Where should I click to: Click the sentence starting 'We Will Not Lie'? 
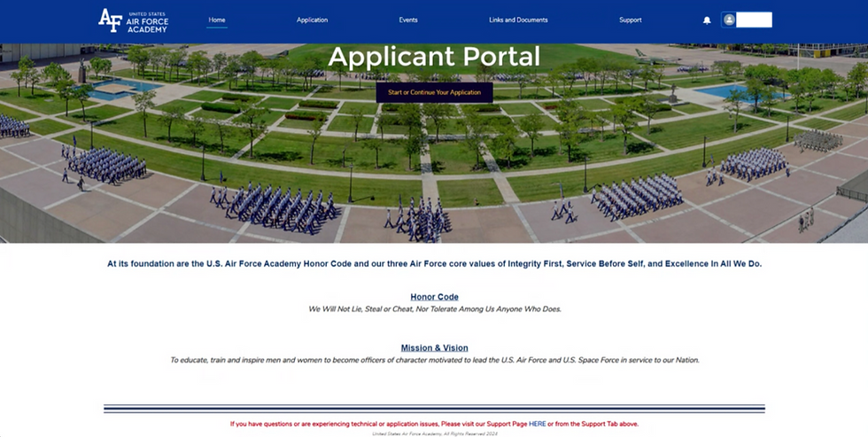click(x=435, y=309)
